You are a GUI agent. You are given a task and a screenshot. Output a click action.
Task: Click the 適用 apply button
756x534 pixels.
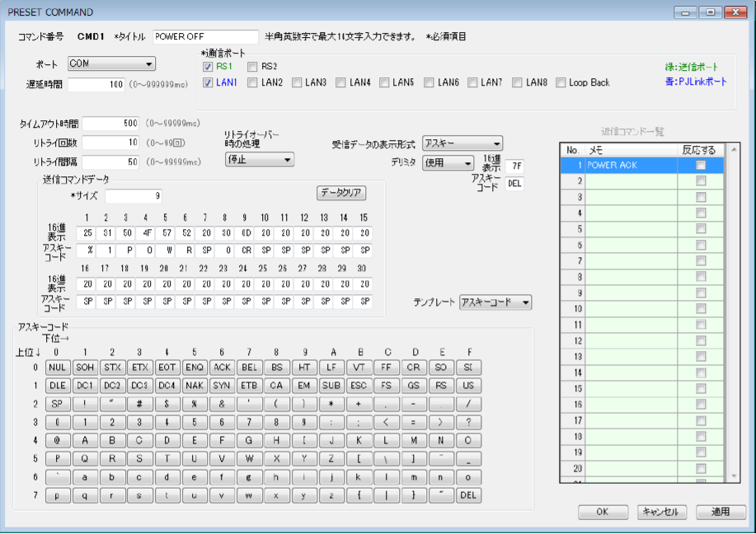720,512
